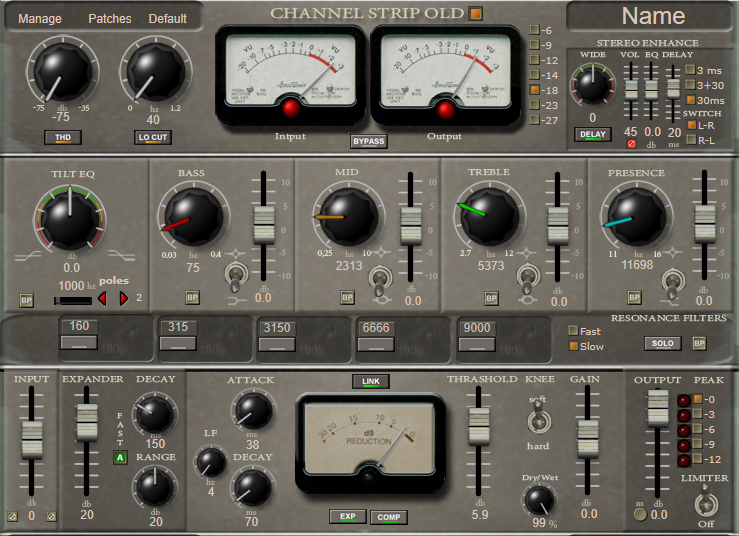
Task: Flip the KNEE soft/hard toggle switch
Action: click(539, 420)
